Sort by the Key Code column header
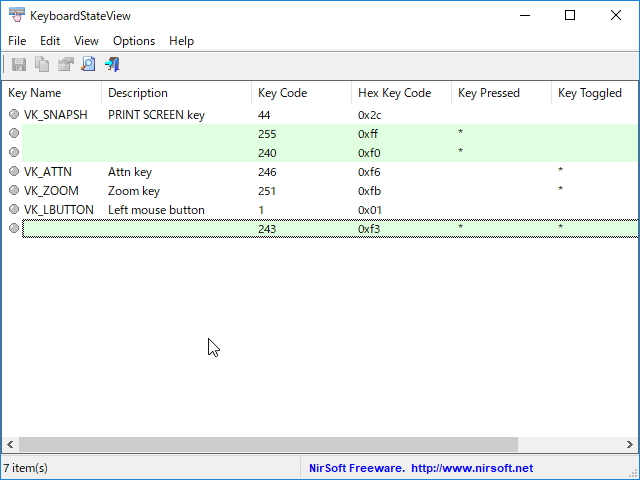 coord(302,93)
